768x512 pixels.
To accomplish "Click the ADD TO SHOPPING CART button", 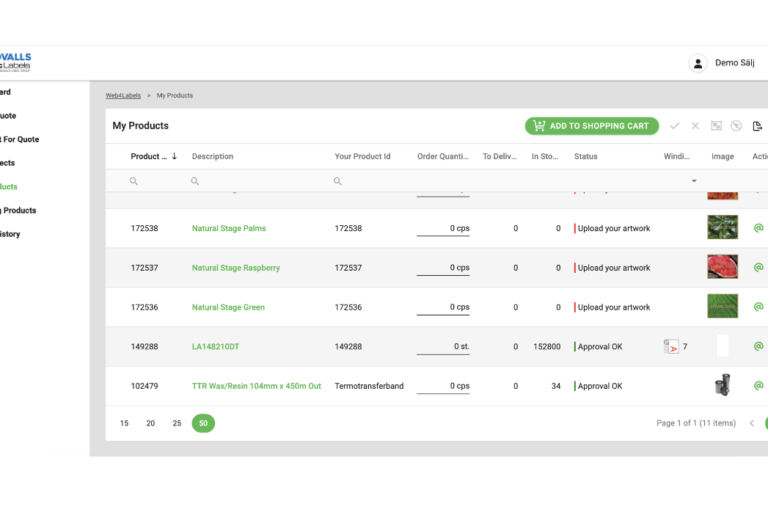I will (592, 126).
